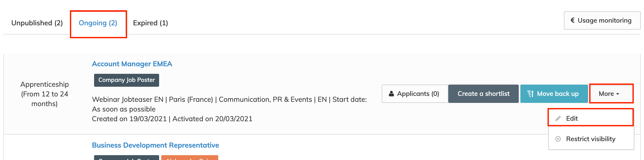The width and height of the screenshot is (644, 160).
Task: View Applicants (0) for Account Manager EMEA
Action: pos(415,94)
